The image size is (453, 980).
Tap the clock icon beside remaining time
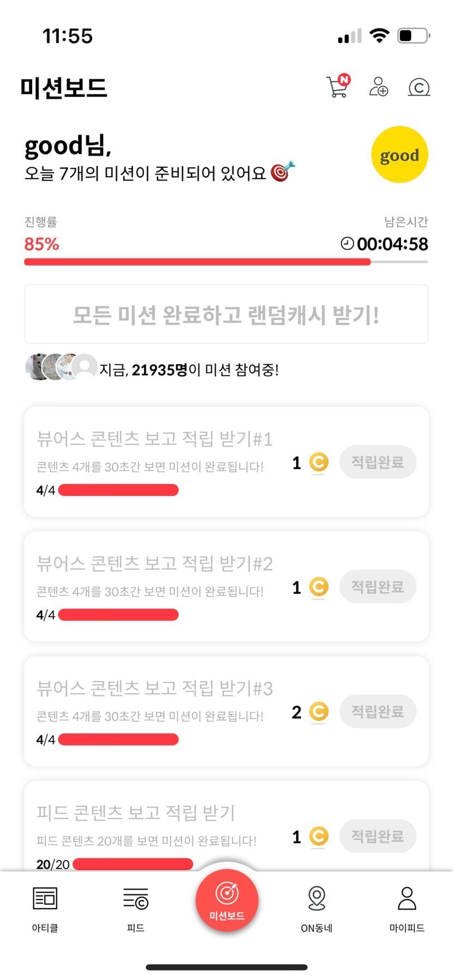coord(347,243)
